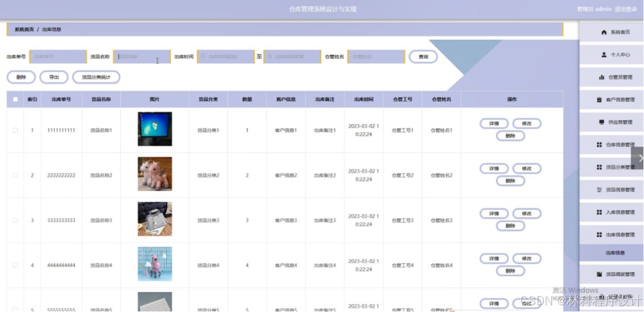Collapse 出库信息管理 via its grid icon

(x=599, y=234)
